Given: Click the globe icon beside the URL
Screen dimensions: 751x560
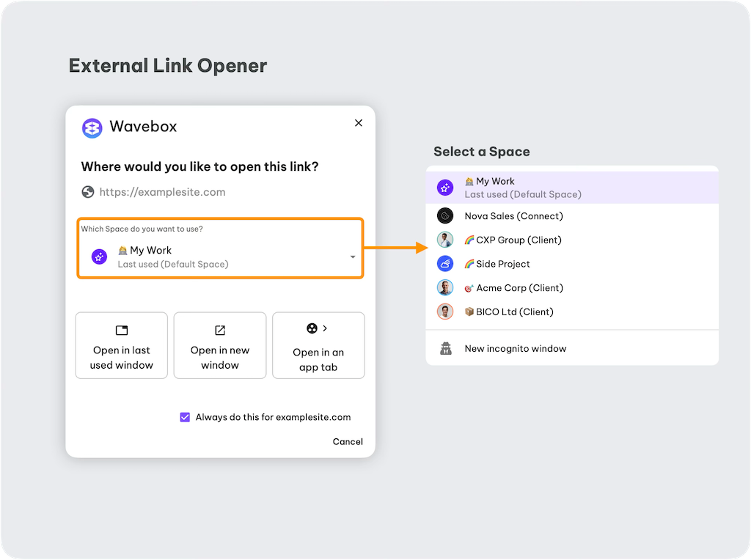Looking at the screenshot, I should (88, 192).
